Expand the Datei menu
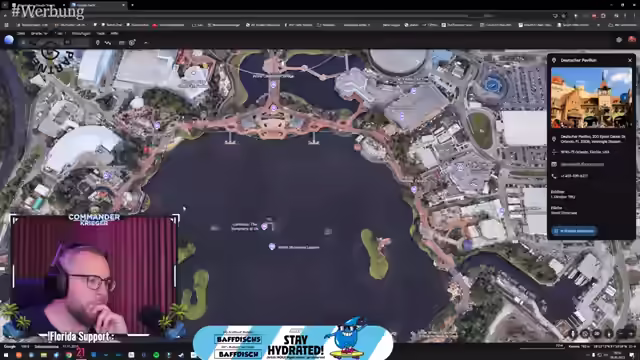This screenshot has height=360, width=640. [21, 33]
